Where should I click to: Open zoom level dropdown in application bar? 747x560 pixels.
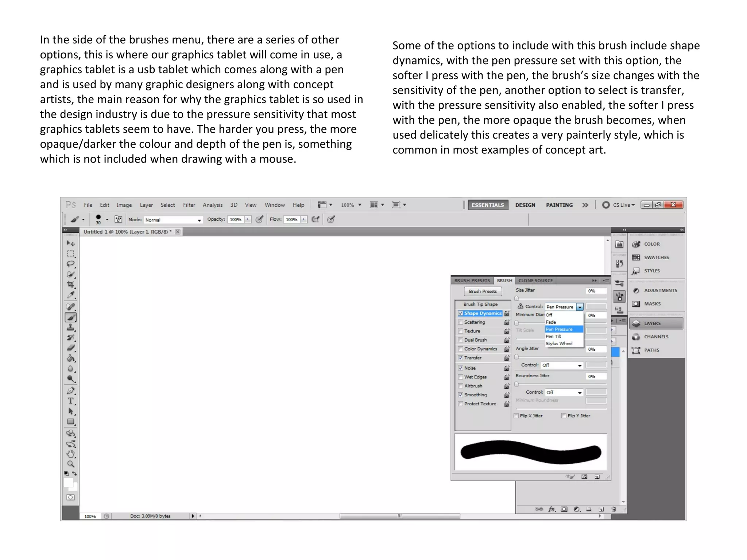360,205
